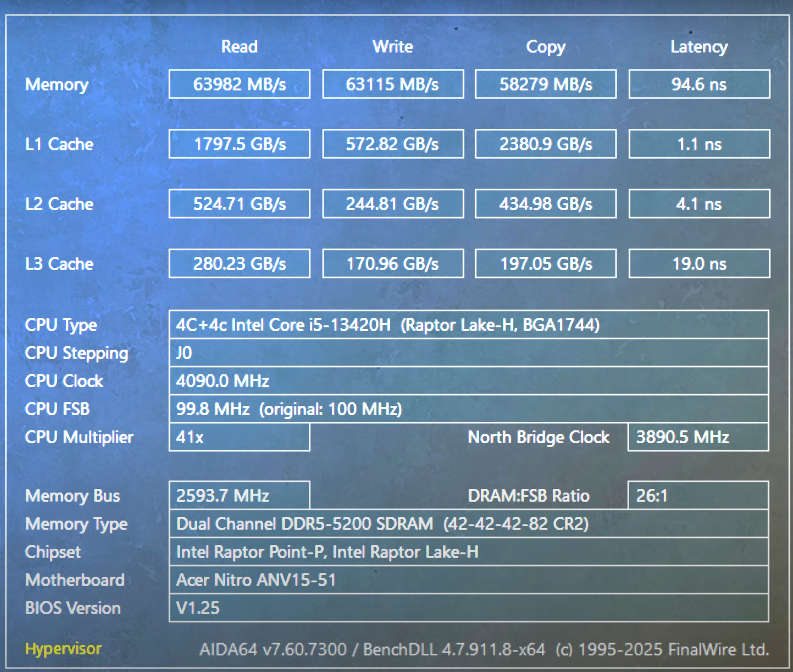Select the DRAM:FSB Ratio value 26:1
This screenshot has width=793, height=672.
tap(698, 495)
